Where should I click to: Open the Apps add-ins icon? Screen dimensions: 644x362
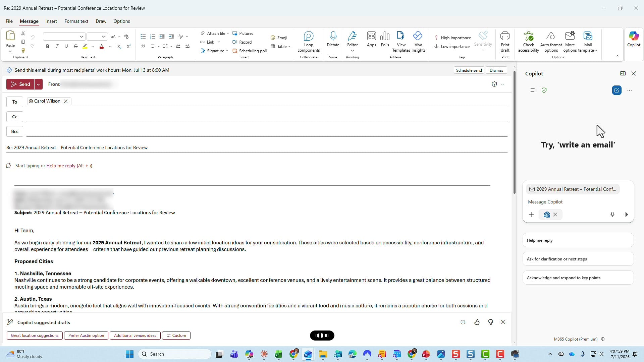coord(371,39)
